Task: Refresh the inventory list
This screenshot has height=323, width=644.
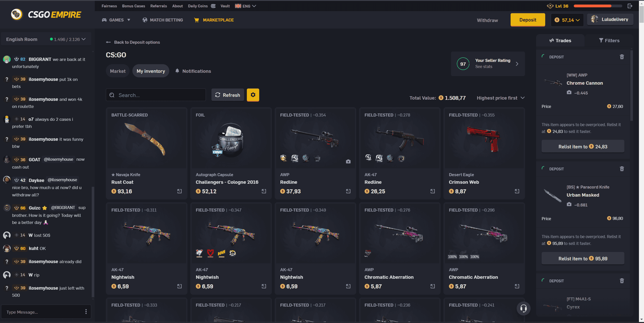Action: [x=228, y=95]
